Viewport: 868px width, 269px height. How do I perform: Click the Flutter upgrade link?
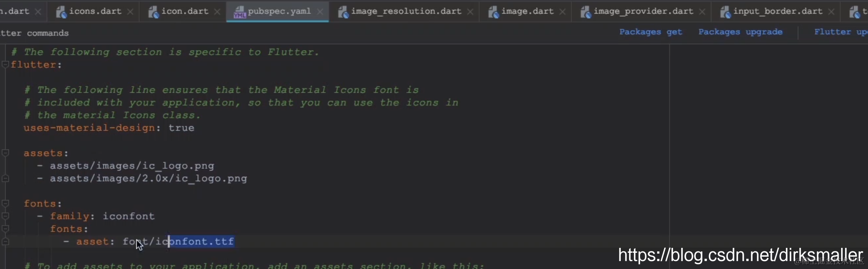click(x=841, y=32)
